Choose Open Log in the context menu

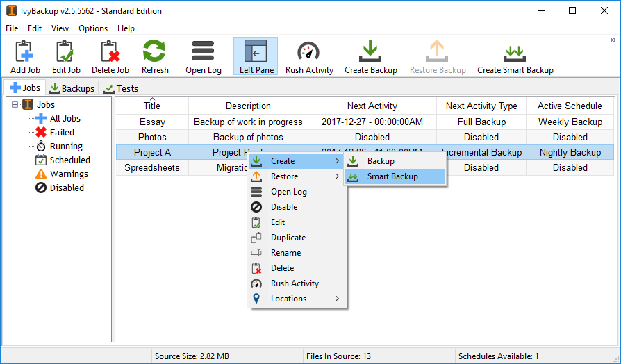[x=297, y=192]
